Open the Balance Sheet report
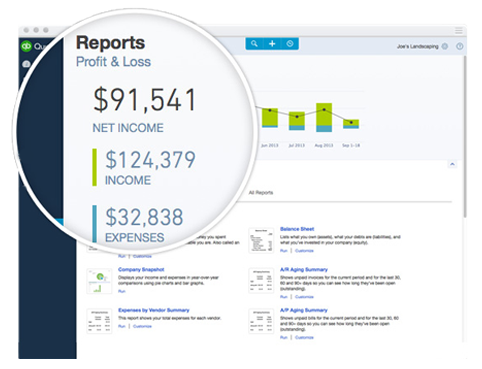This screenshot has height=369, width=482. click(297, 229)
